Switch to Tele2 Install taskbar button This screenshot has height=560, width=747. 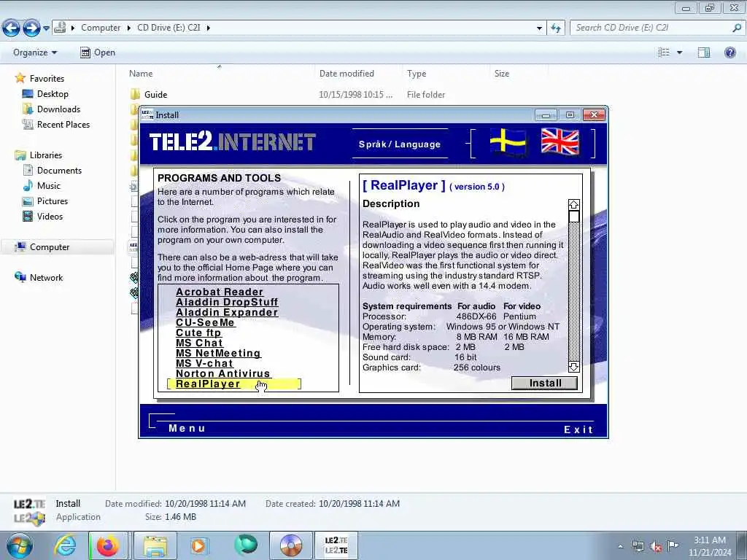336,545
